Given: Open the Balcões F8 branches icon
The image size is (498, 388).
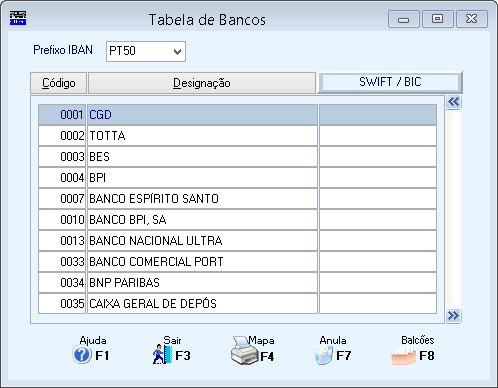Looking at the screenshot, I should click(x=403, y=355).
